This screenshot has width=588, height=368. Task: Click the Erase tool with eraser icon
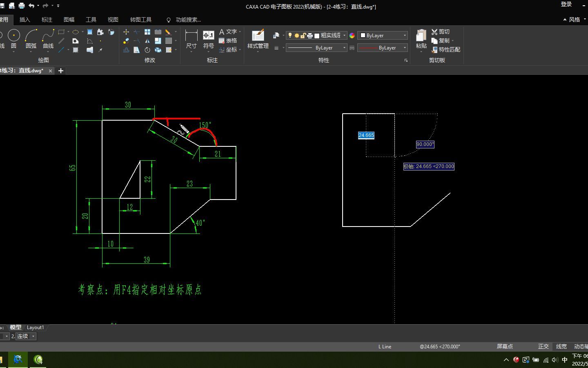point(168,32)
